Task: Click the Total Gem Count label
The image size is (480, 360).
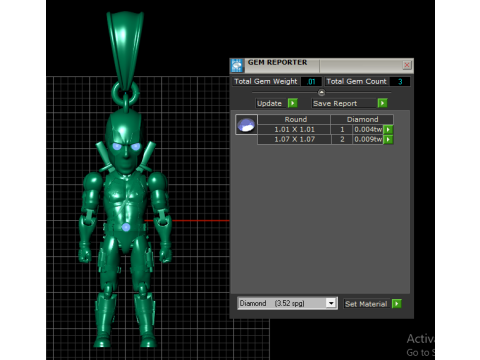Action: coord(356,81)
